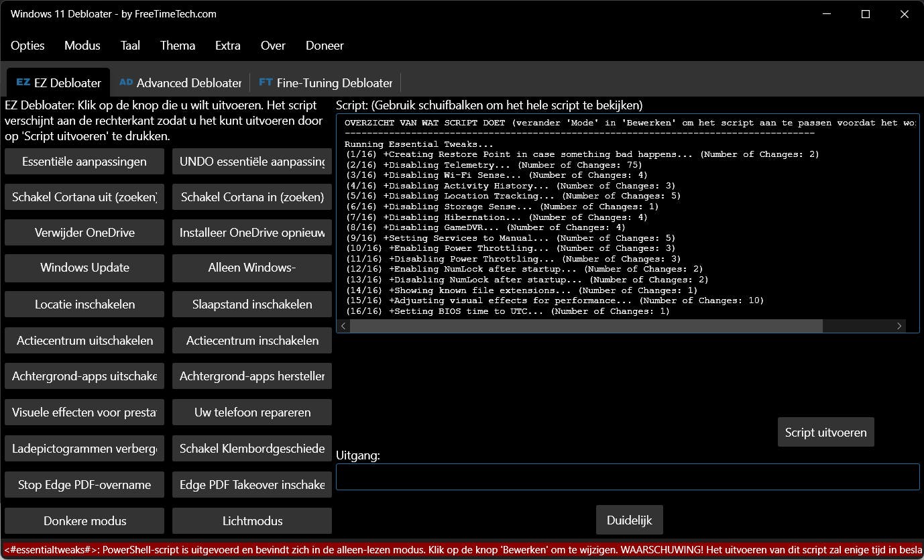Click the '(11/16) +Disabling Power Throttling...' line

tap(513, 259)
